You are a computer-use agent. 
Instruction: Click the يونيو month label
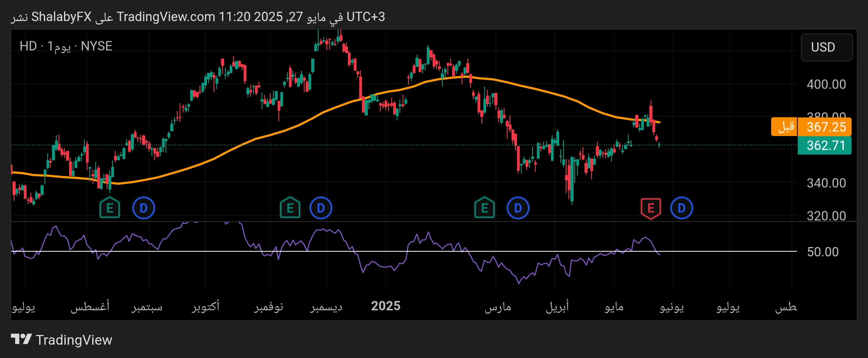point(672,307)
